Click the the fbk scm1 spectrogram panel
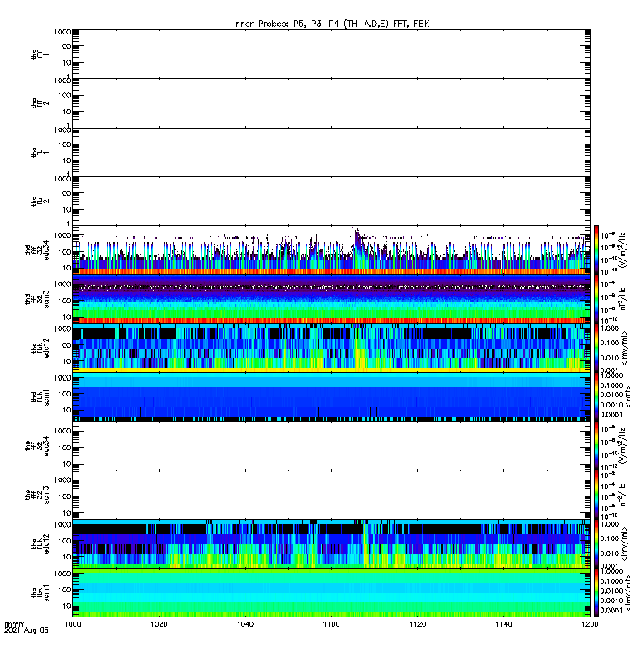The width and height of the screenshot is (630, 672). (331, 593)
